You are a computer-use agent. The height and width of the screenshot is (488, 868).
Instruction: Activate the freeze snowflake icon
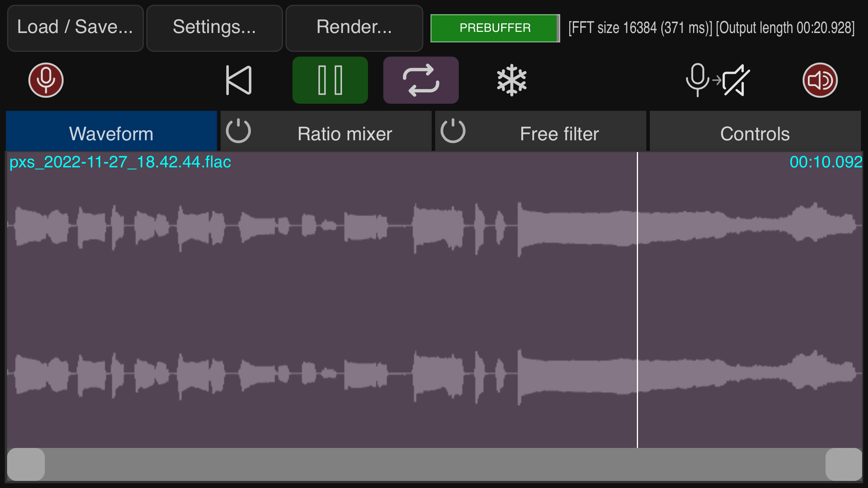tap(511, 80)
